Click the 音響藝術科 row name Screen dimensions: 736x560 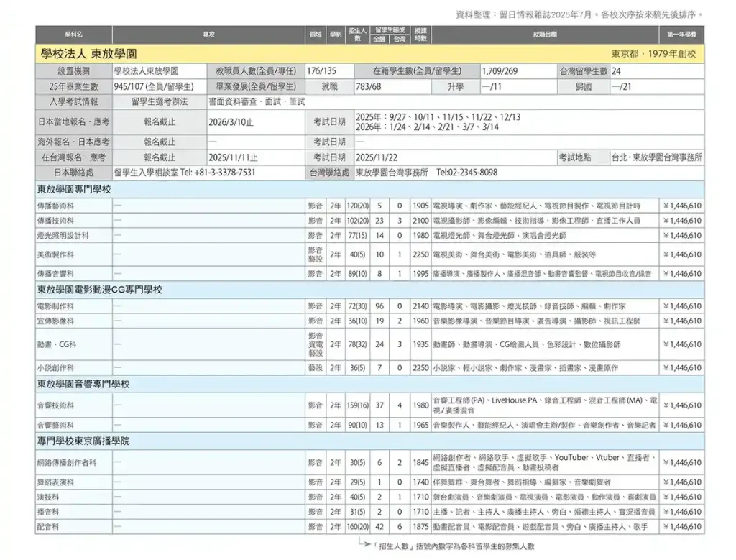point(56,426)
